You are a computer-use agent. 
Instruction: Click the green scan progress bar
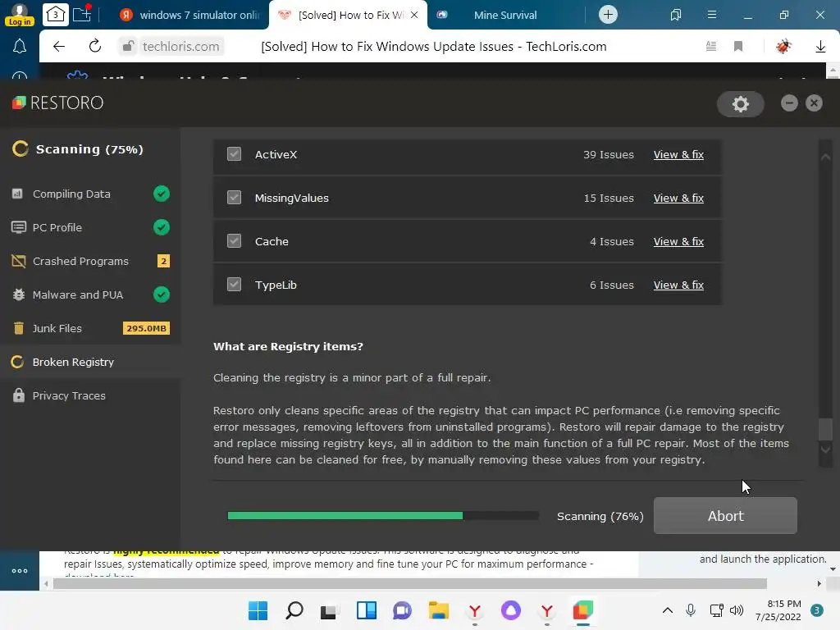345,515
